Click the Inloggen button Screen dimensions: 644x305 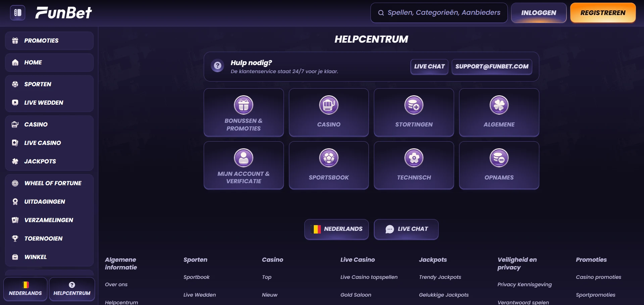(539, 13)
